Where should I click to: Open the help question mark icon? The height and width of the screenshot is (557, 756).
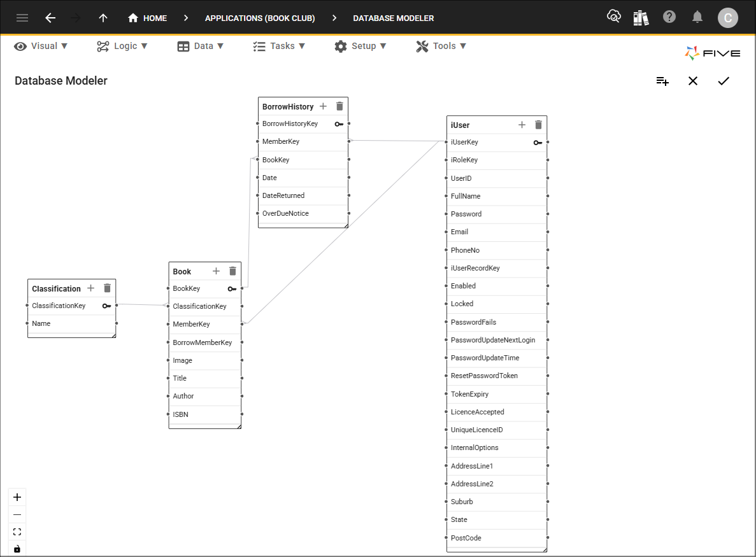click(x=669, y=17)
